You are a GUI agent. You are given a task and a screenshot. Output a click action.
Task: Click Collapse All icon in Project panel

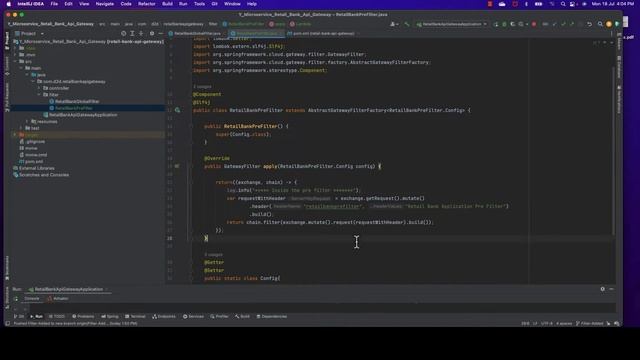point(141,33)
